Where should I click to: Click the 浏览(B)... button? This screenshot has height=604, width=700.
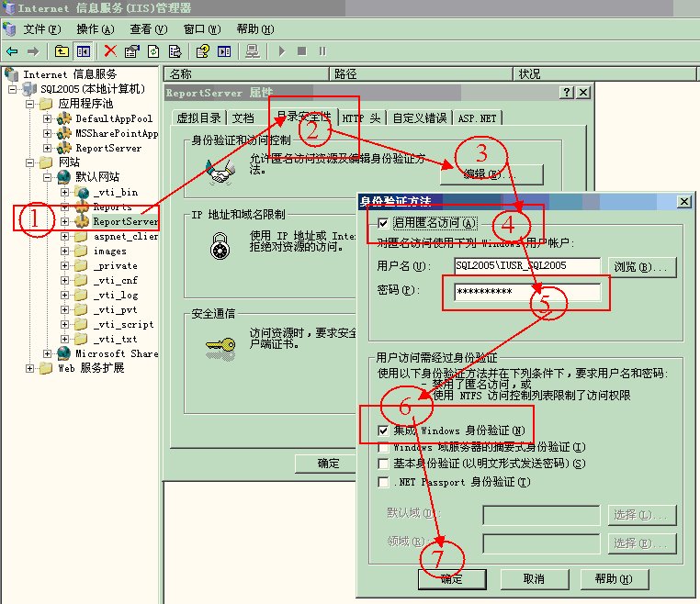pyautogui.click(x=642, y=267)
